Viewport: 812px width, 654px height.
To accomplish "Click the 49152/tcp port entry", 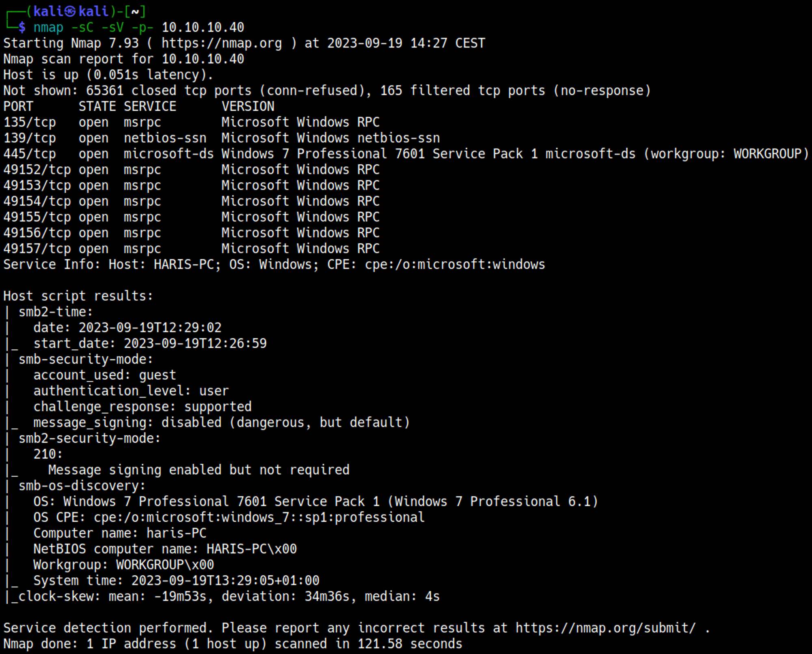I will (37, 170).
